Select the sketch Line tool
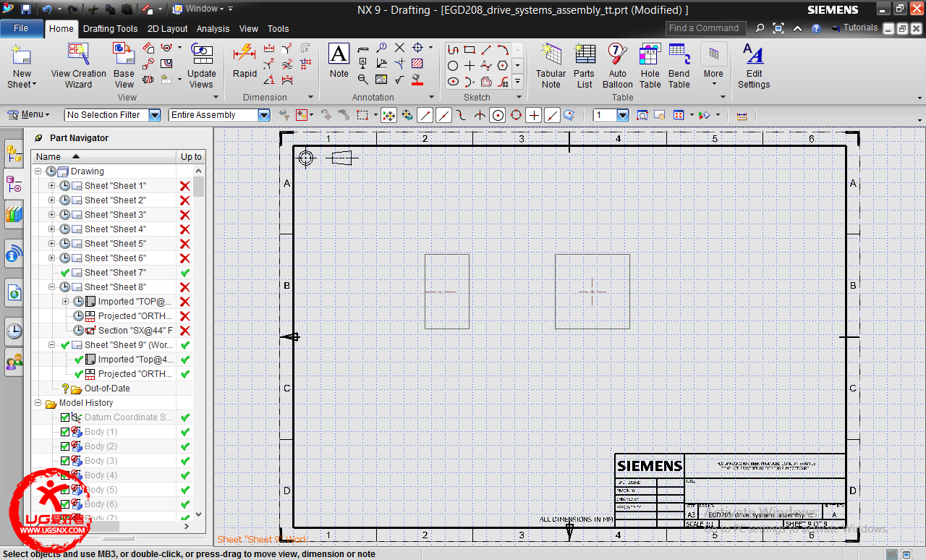Viewport: 926px width, 560px height. pyautogui.click(x=486, y=50)
